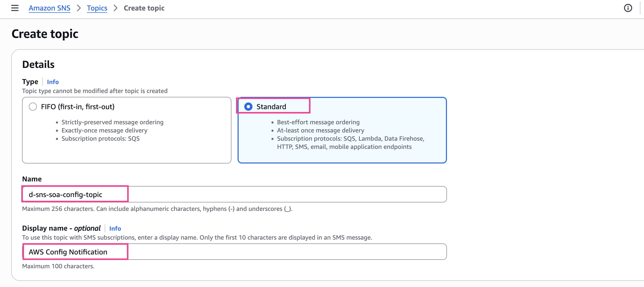644x287 pixels.
Task: Click the breadcrumb chevron after Topics
Action: [116, 8]
